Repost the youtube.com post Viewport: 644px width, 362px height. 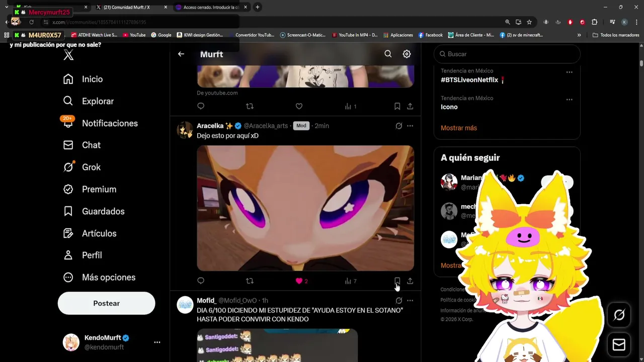click(250, 106)
